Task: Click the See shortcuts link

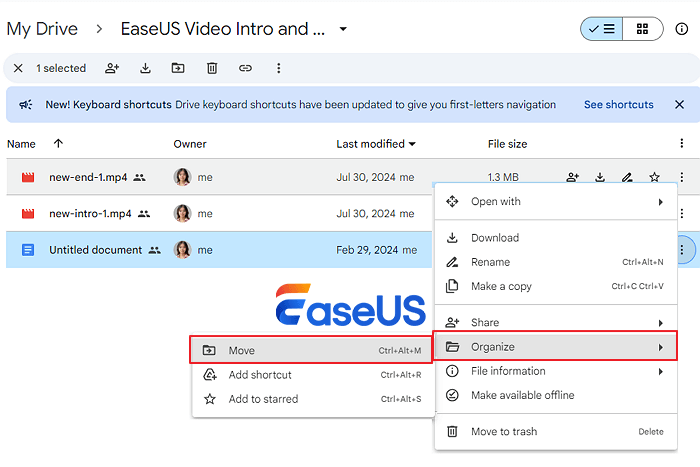Action: click(x=618, y=105)
